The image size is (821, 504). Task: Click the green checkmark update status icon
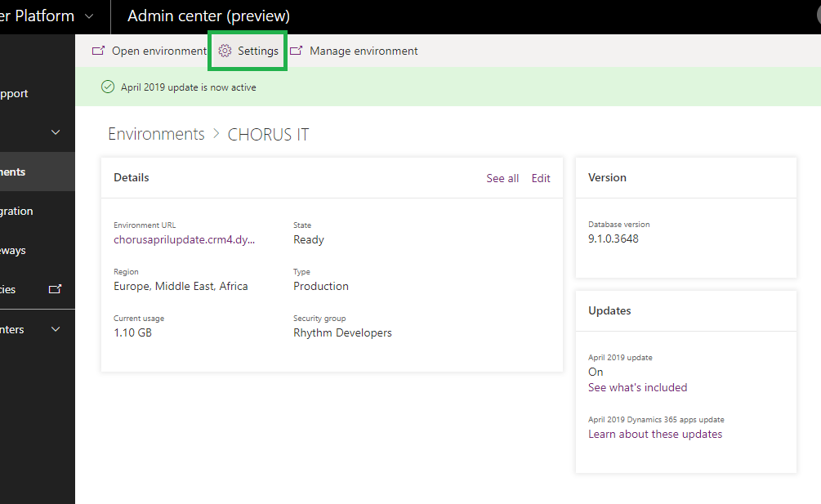pyautogui.click(x=108, y=87)
